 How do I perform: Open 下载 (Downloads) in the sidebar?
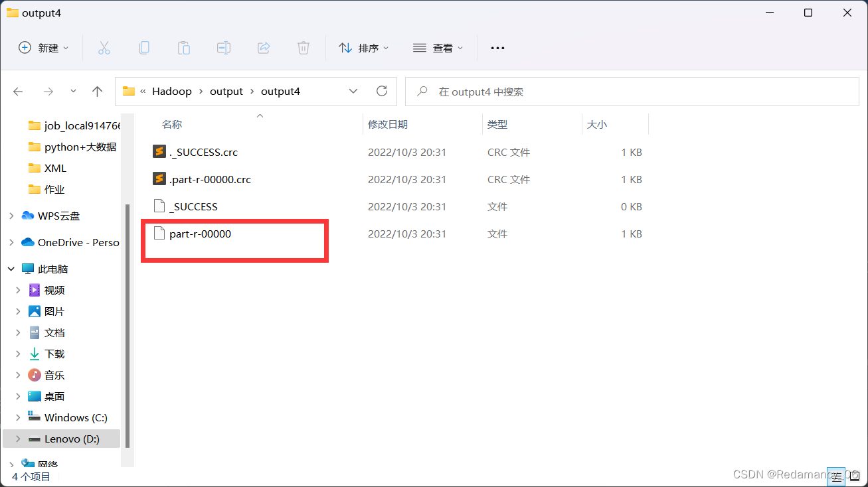(x=46, y=354)
